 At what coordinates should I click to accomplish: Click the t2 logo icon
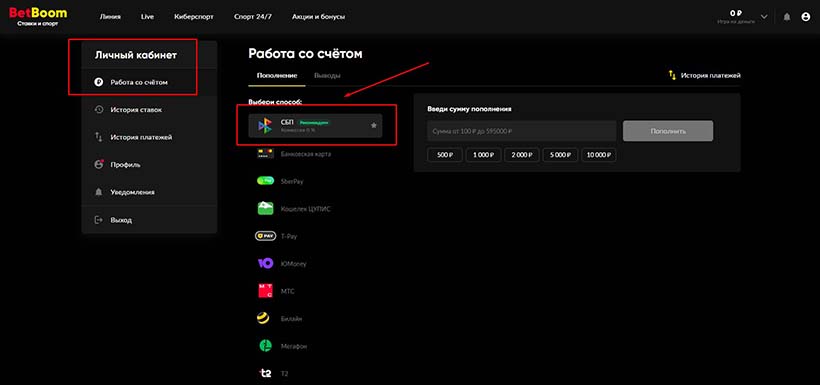(265, 373)
